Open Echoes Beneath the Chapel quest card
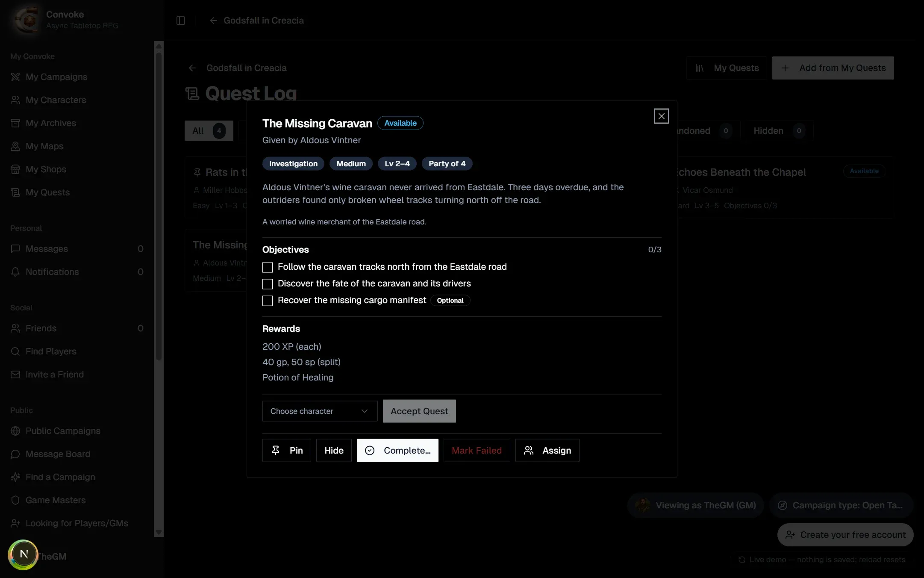924x578 pixels. 785,188
